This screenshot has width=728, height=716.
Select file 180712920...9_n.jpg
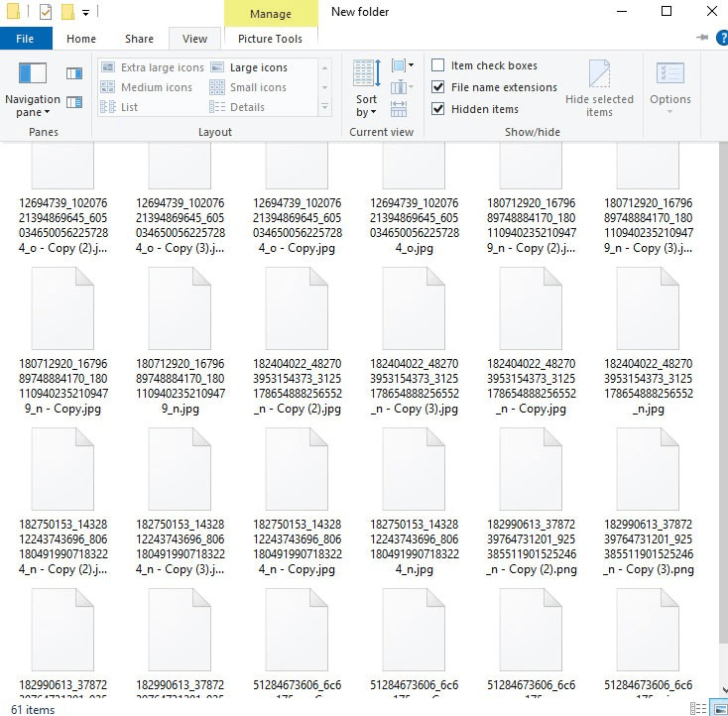[181, 341]
